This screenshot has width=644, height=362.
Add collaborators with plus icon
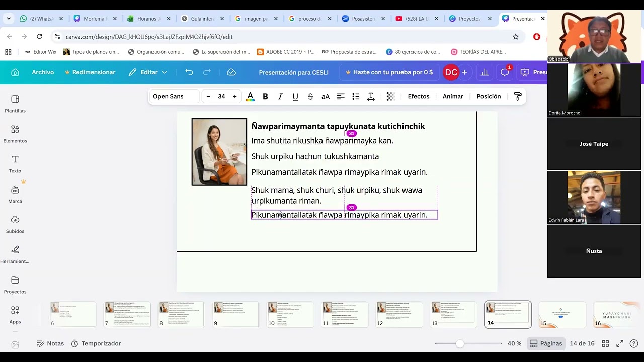pos(464,72)
